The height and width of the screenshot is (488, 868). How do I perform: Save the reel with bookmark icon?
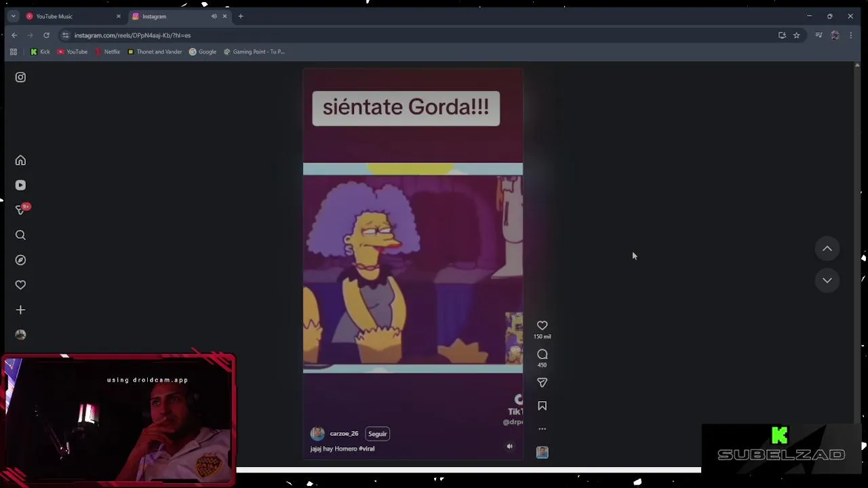pos(542,406)
